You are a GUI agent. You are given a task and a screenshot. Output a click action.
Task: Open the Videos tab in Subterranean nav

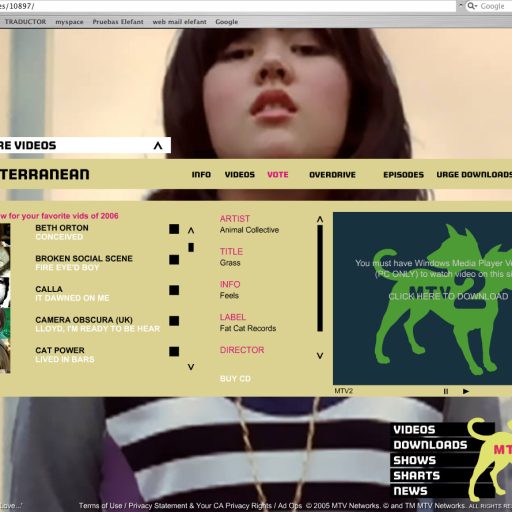[240, 175]
